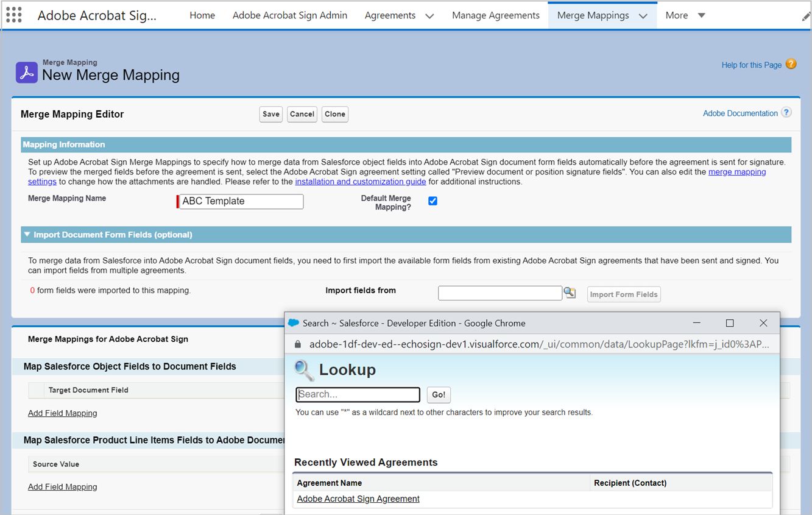Screen dimensions: 812x515
Task: Open the Adobe Acrobat Sign Admin tab
Action: click(x=290, y=15)
